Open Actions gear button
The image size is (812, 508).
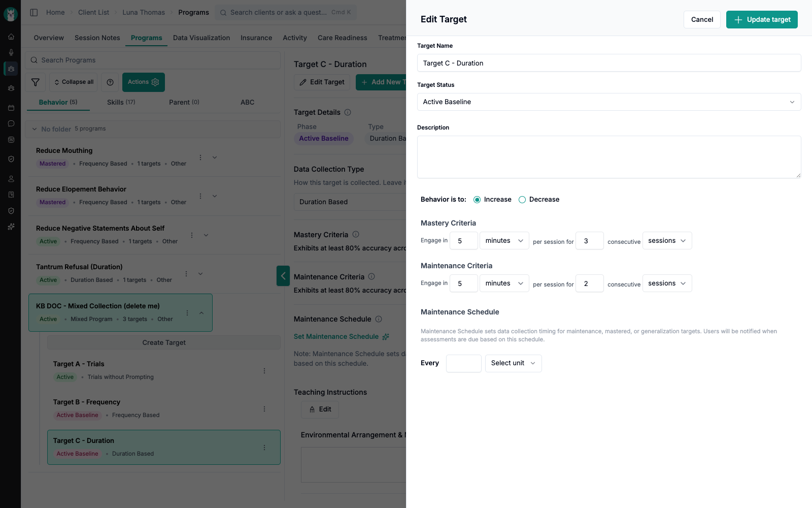[144, 82]
